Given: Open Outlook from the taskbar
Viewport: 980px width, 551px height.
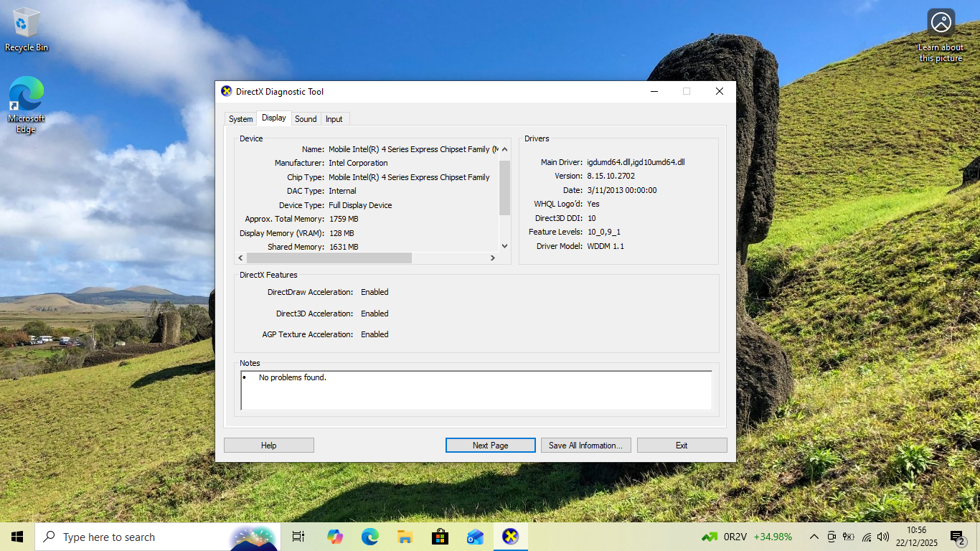Looking at the screenshot, I should (475, 537).
